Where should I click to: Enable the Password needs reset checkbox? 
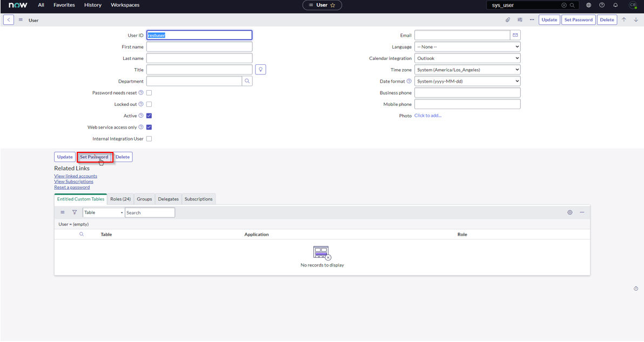[149, 93]
